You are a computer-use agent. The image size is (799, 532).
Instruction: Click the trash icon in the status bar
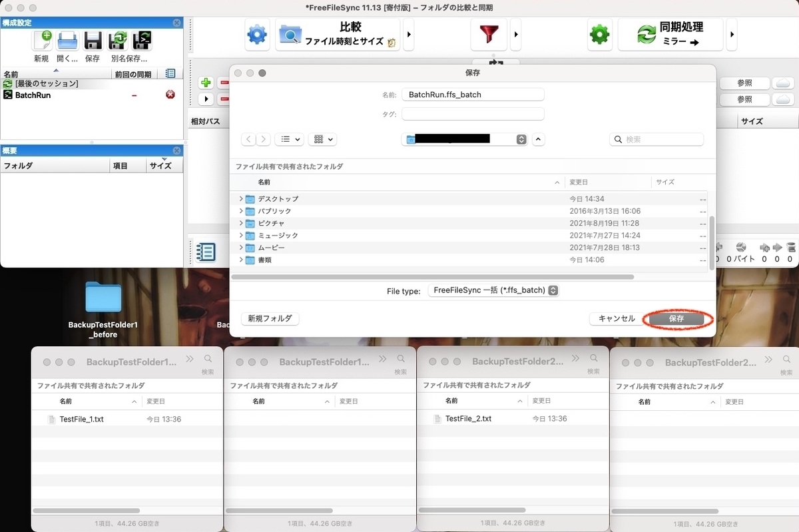click(791, 248)
